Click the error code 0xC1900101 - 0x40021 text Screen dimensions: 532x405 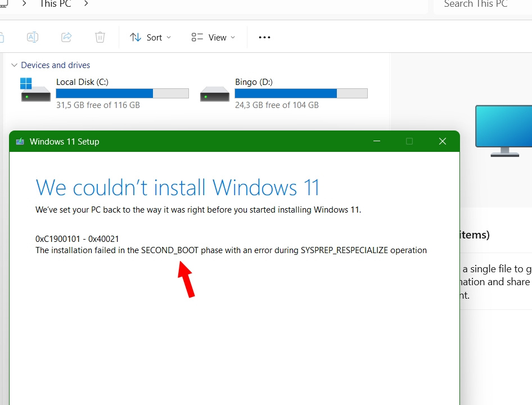[x=77, y=238]
